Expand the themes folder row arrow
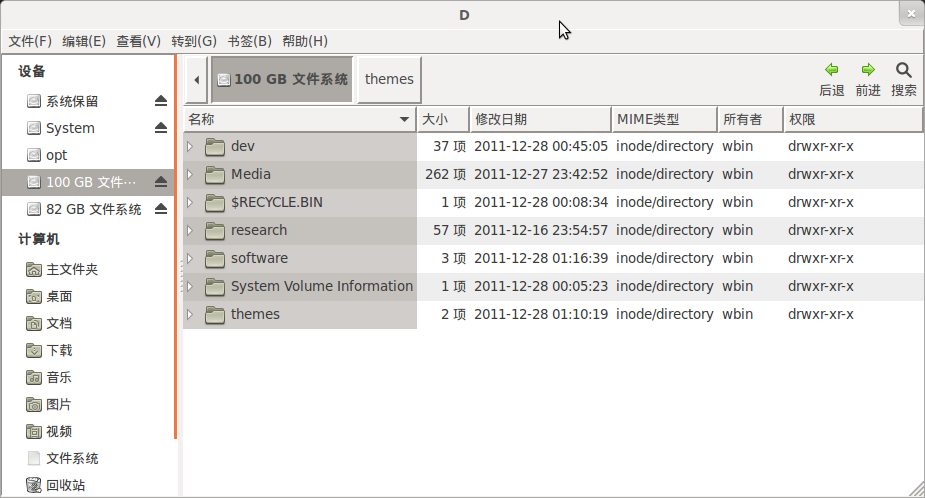Image resolution: width=925 pixels, height=498 pixels. 190,314
